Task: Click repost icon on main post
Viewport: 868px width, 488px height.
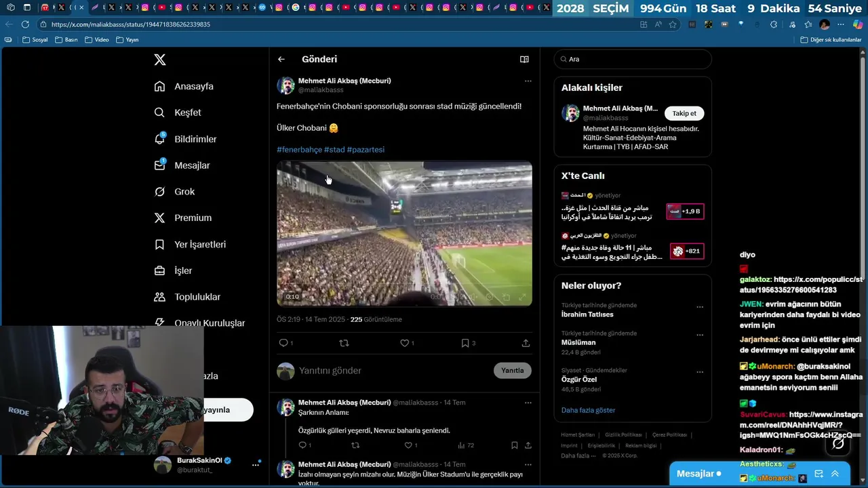Action: pos(344,343)
